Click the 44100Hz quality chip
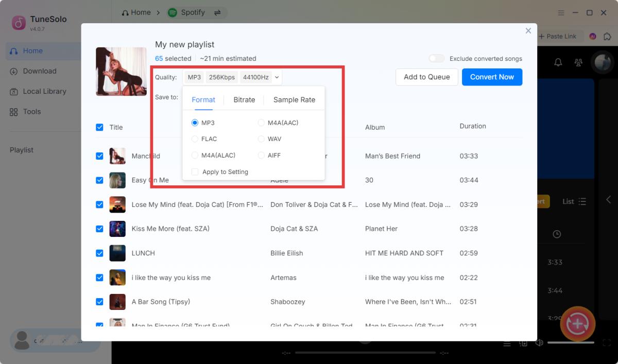 [x=255, y=77]
